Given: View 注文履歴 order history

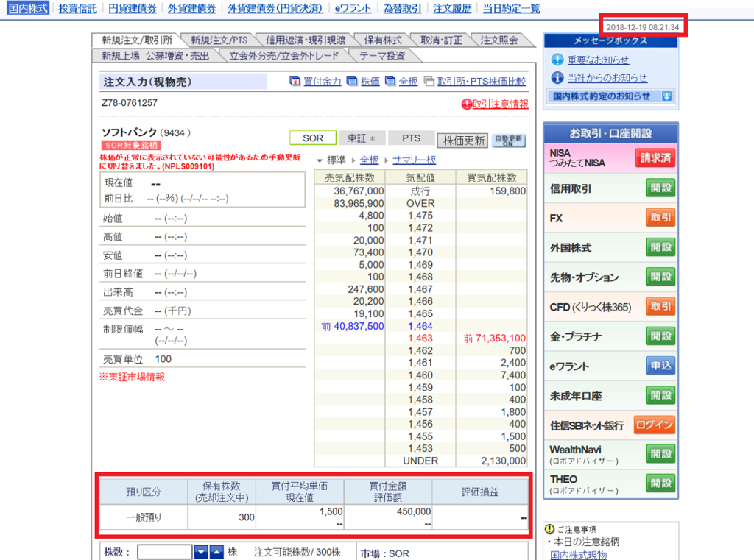Looking at the screenshot, I should pos(452,8).
